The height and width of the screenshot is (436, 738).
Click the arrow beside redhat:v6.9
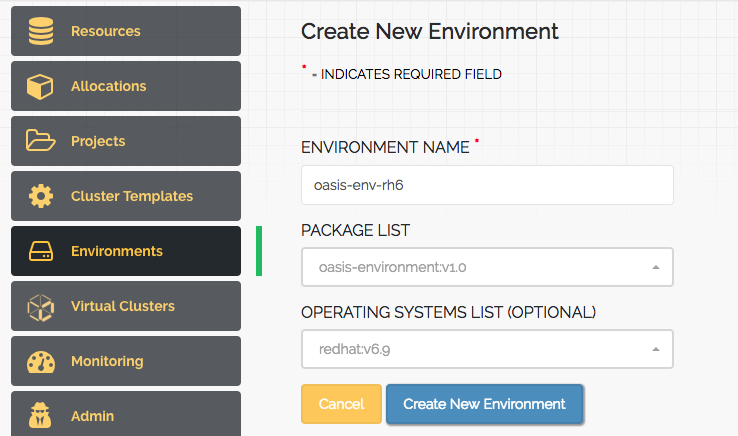[656, 349]
